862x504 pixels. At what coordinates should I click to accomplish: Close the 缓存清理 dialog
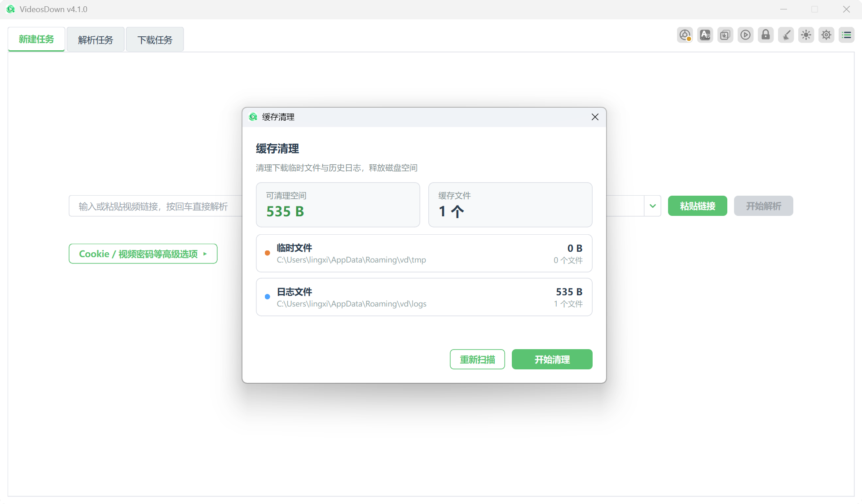pos(595,117)
